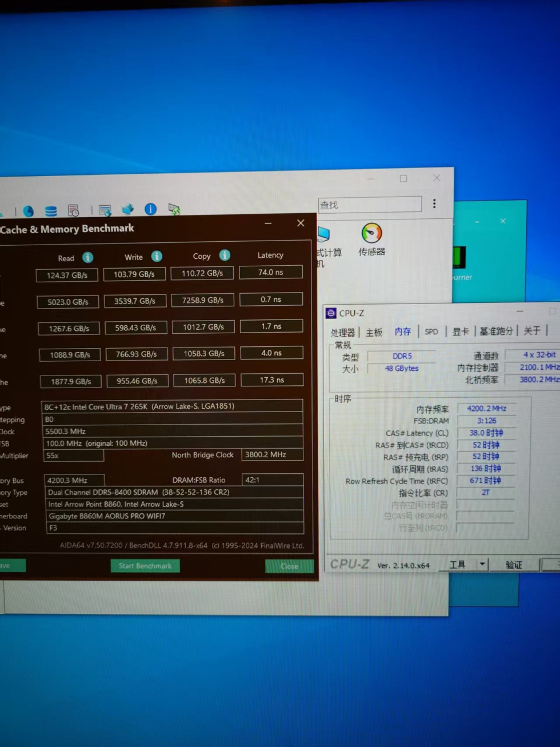Click the 3539.7 GB/s value
This screenshot has width=560, height=747.
point(135,301)
